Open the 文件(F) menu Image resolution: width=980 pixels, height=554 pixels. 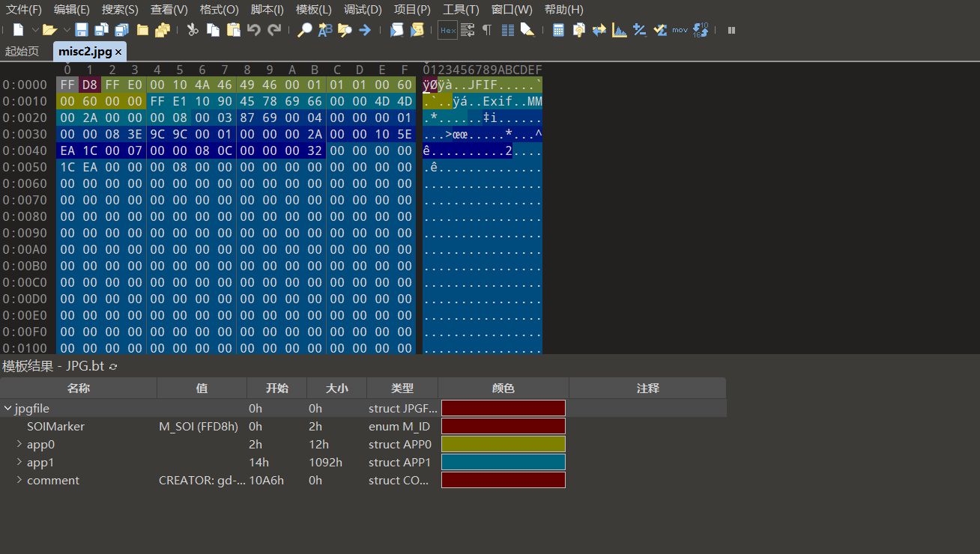pyautogui.click(x=24, y=10)
